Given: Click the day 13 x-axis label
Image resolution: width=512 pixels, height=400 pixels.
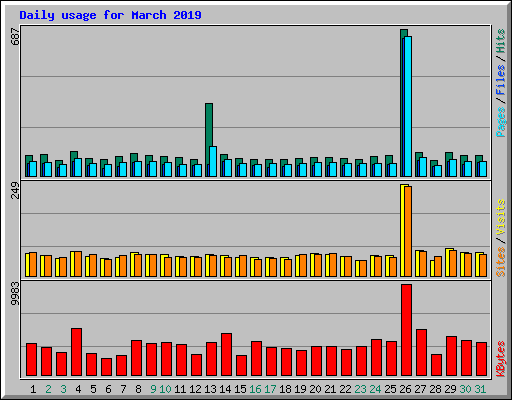Looking at the screenshot, I should pos(210,389).
